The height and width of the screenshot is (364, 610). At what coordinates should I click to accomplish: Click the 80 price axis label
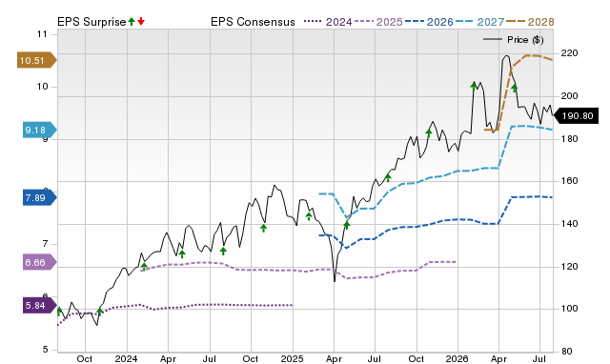pos(567,352)
